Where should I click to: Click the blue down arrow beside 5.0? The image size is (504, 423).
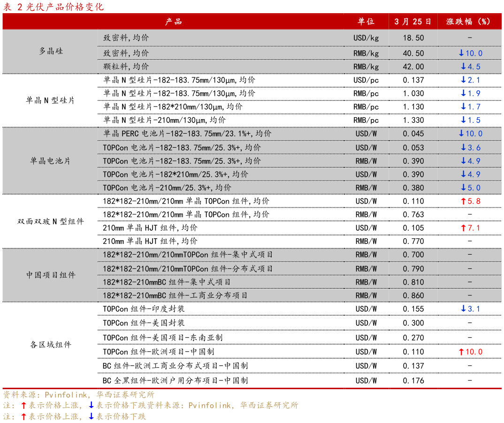(463, 188)
